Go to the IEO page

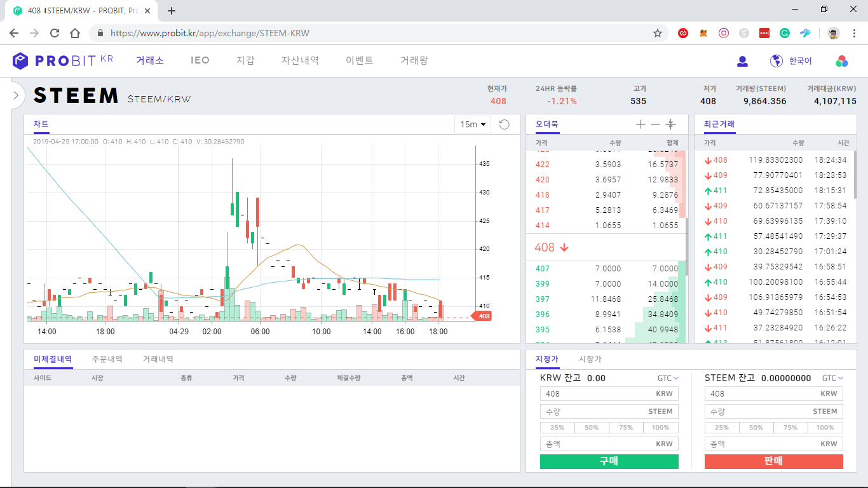[x=200, y=60]
